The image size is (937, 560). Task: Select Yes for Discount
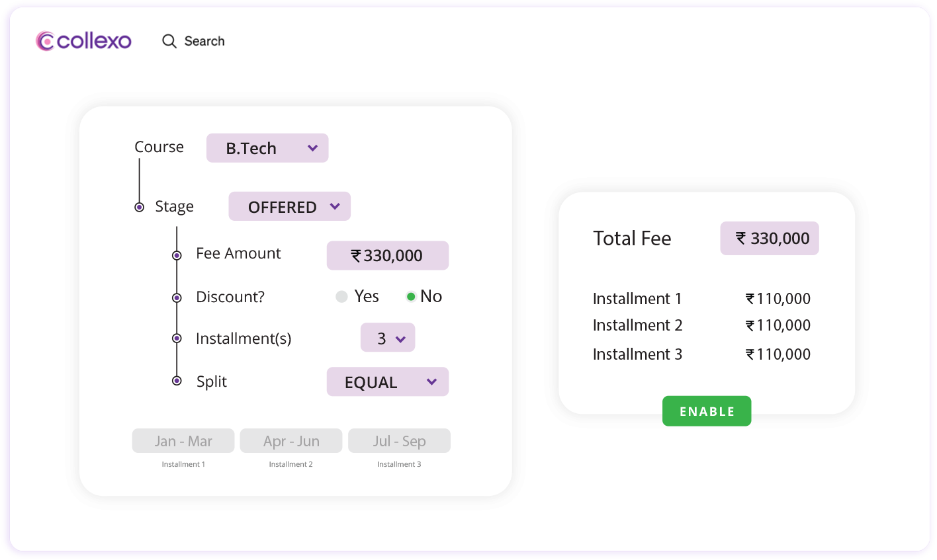coord(342,296)
